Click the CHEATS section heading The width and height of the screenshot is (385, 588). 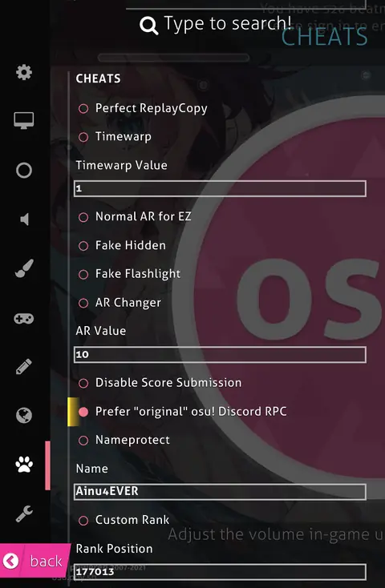click(98, 79)
